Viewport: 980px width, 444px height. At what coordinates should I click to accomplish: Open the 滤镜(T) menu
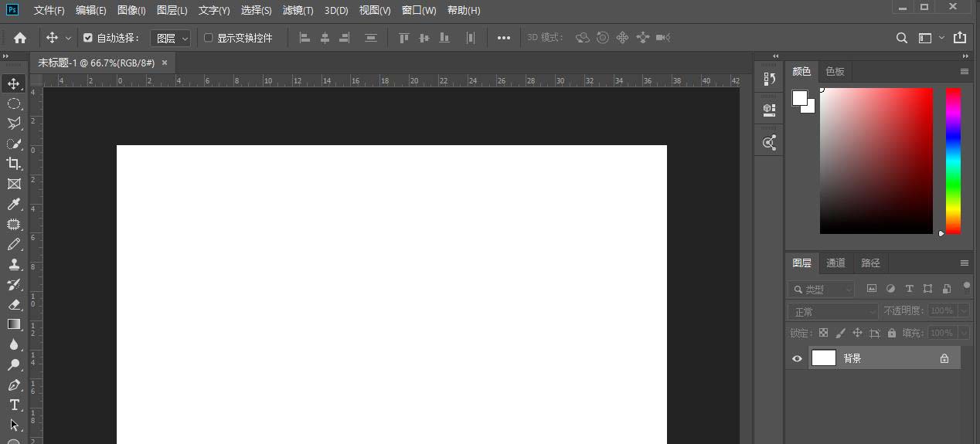click(x=298, y=10)
